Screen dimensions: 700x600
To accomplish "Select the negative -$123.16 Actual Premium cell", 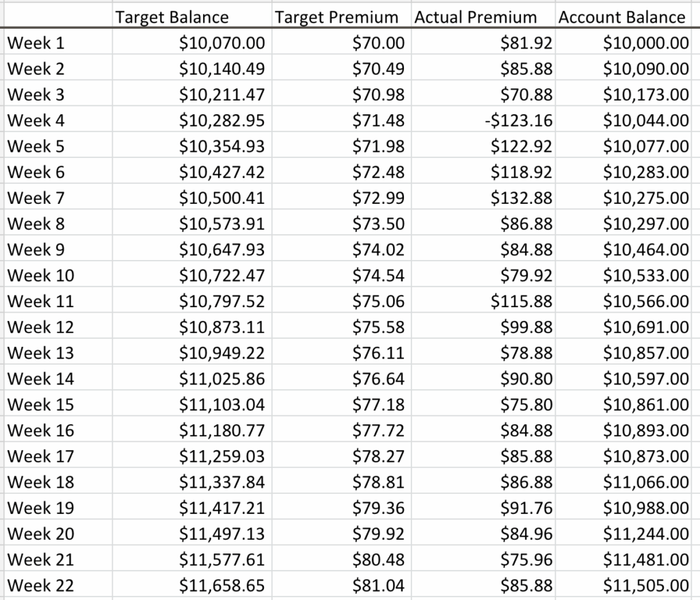I will point(517,121).
